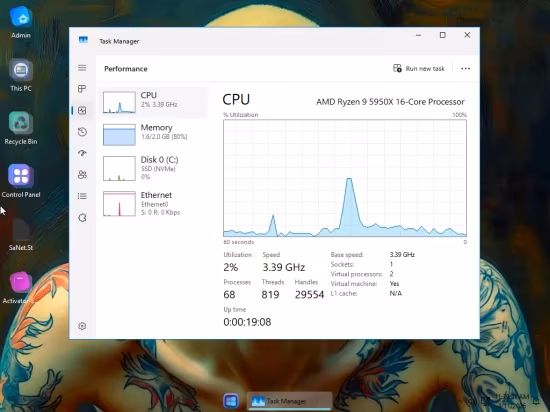Open the Task Manager hamburger navigation menu
Viewport: 550px width, 412px height.
pyautogui.click(x=82, y=68)
